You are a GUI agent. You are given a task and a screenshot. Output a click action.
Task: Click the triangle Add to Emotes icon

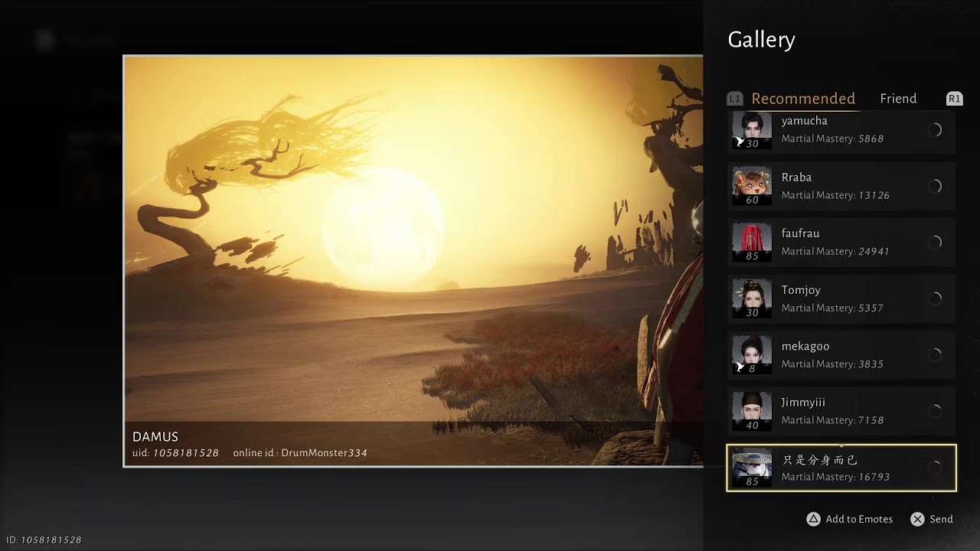coord(813,519)
